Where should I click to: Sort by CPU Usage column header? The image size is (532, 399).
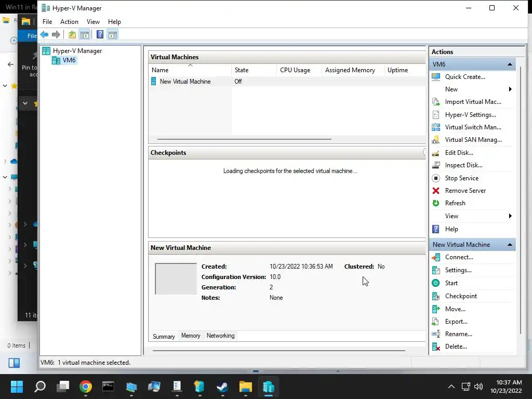[x=299, y=70]
